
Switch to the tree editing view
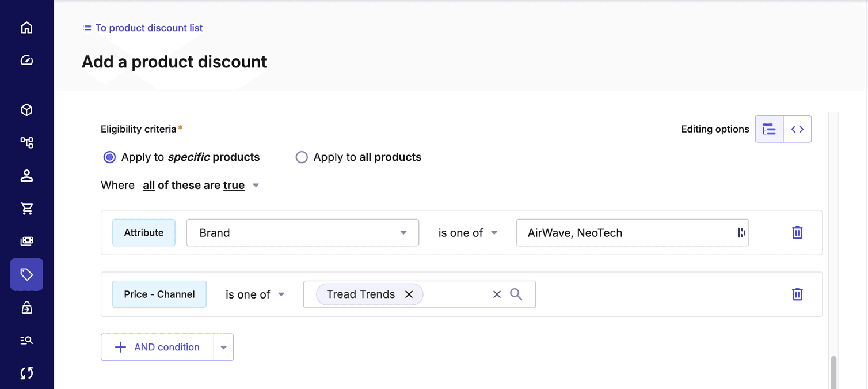769,129
